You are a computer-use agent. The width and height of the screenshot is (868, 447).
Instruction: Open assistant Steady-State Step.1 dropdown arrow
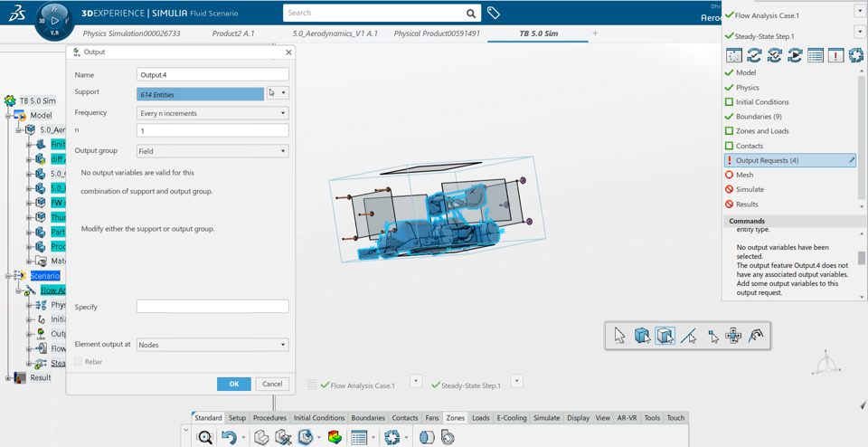(859, 33)
